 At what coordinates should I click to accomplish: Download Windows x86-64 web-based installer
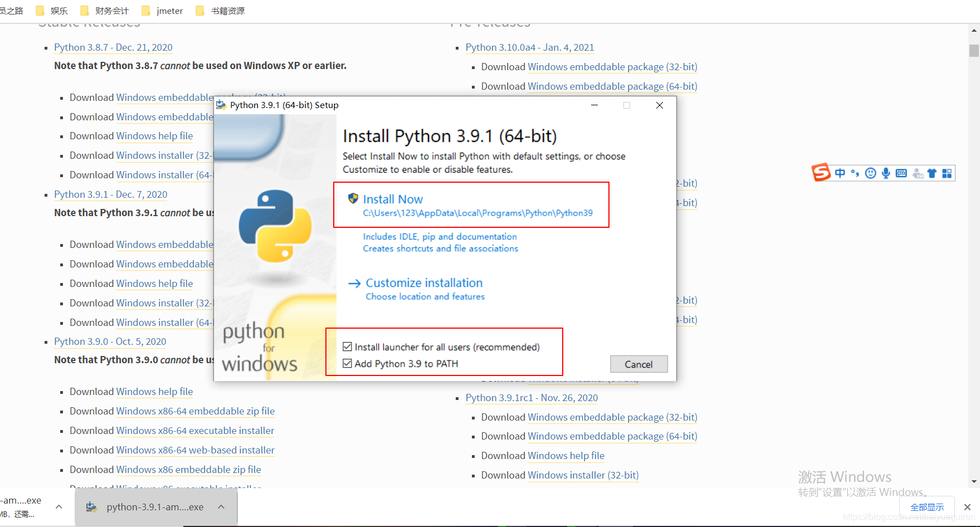(x=196, y=450)
